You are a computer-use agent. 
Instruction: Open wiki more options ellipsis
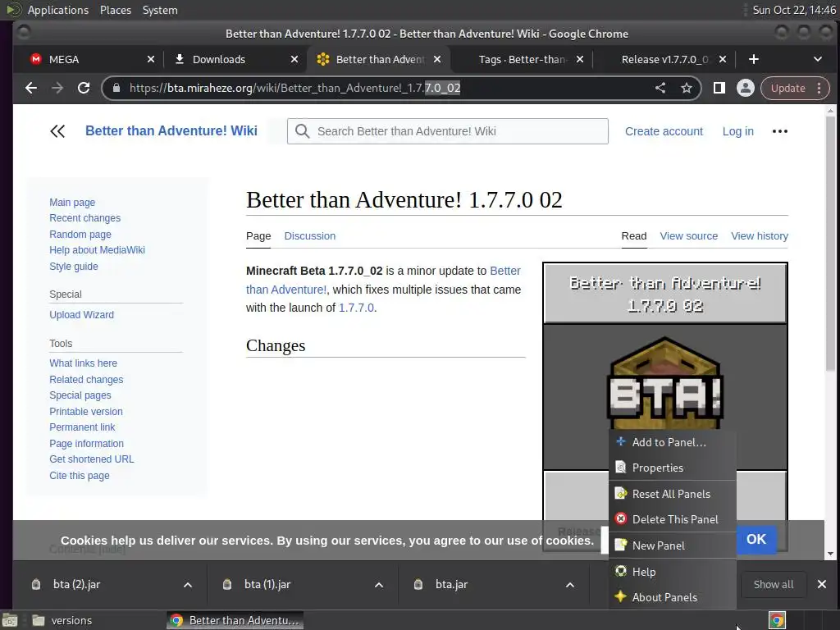[780, 131]
